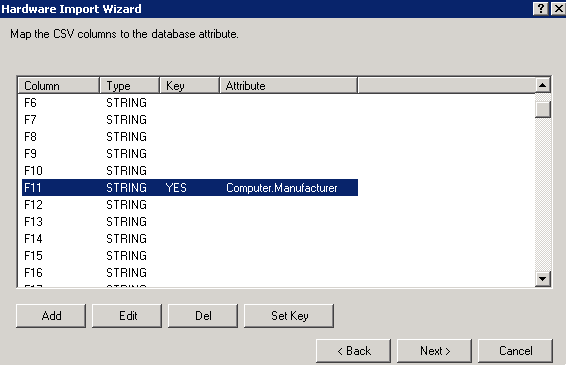Cancel the import wizard
Image resolution: width=566 pixels, height=365 pixels.
point(515,351)
